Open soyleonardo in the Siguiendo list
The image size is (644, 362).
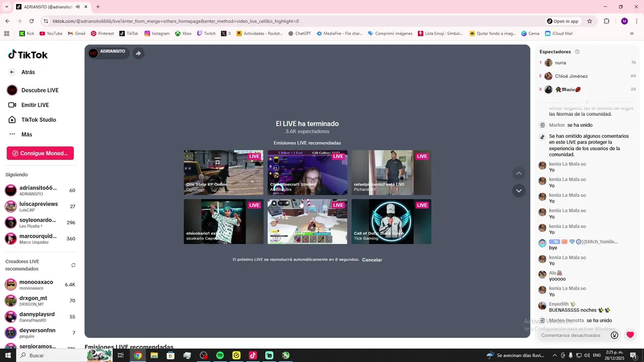tap(40, 223)
